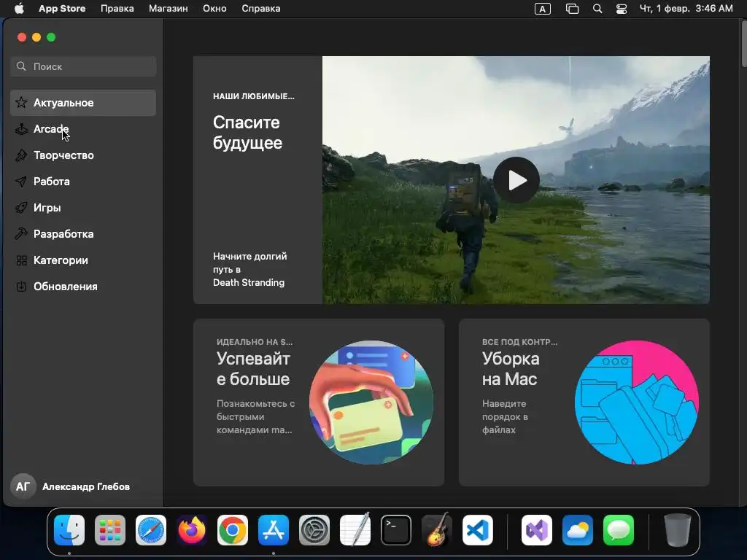Open the Правка menu
This screenshot has height=560, width=747.
(117, 9)
